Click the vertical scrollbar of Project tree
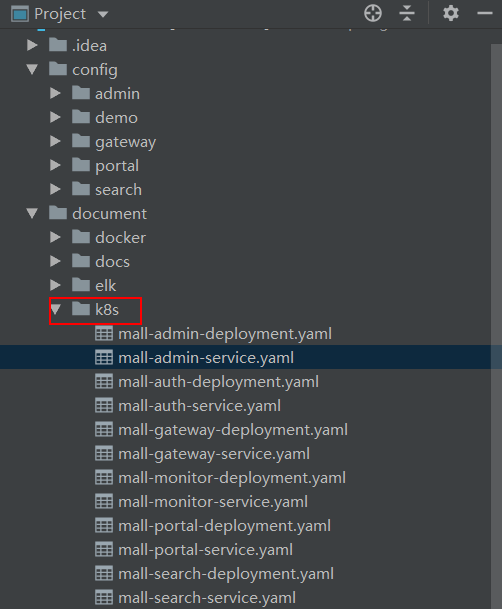Image resolution: width=502 pixels, height=609 pixels. click(496, 326)
